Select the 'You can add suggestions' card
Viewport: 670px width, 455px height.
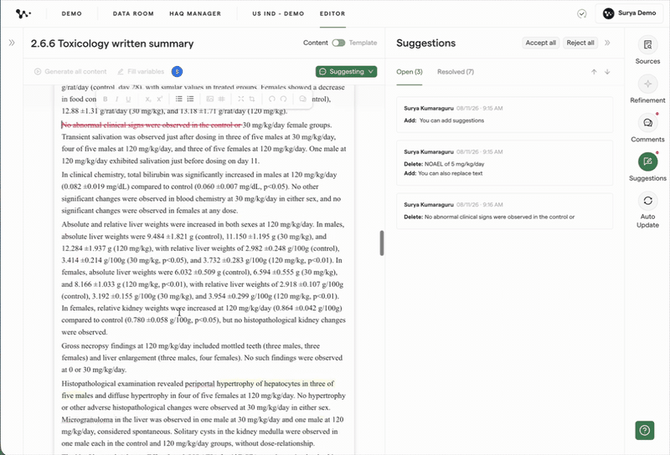point(505,114)
